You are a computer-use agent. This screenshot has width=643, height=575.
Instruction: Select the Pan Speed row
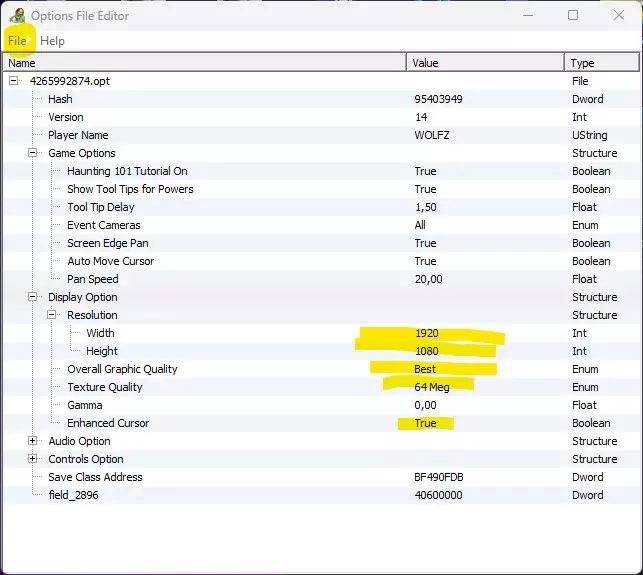[x=321, y=279]
